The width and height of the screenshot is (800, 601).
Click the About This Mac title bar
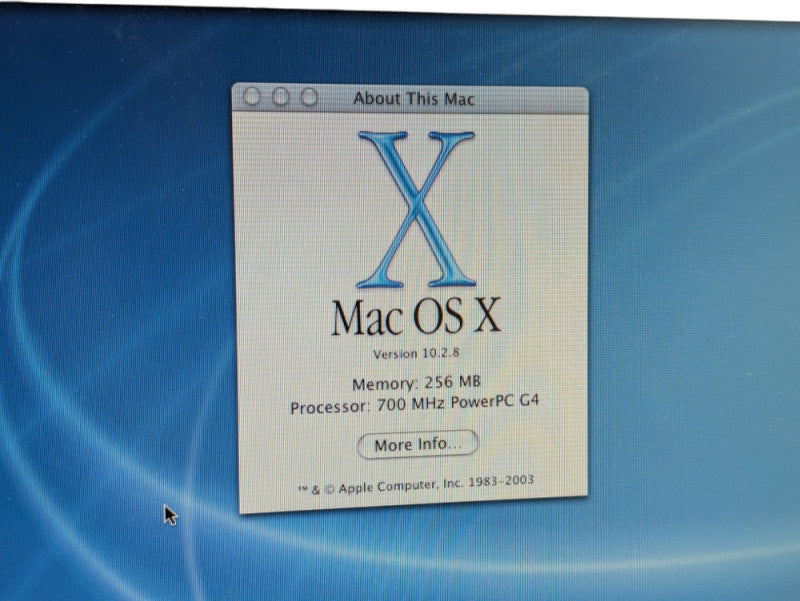(410, 98)
